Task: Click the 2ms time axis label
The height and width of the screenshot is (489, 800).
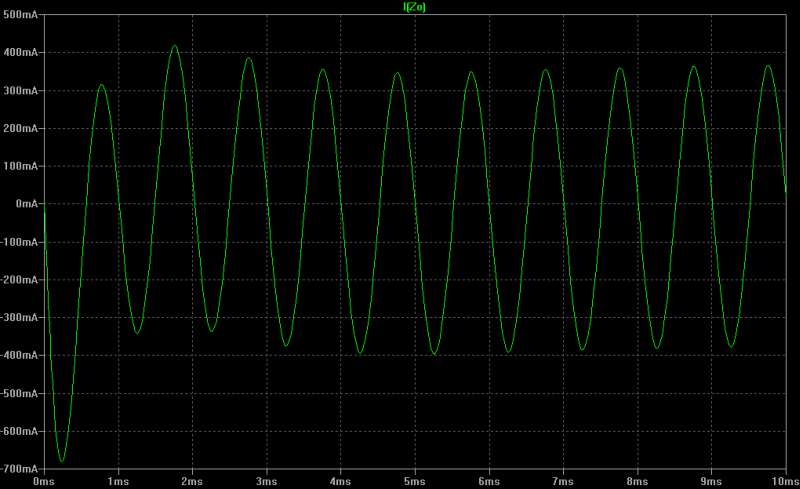Action: (192, 481)
